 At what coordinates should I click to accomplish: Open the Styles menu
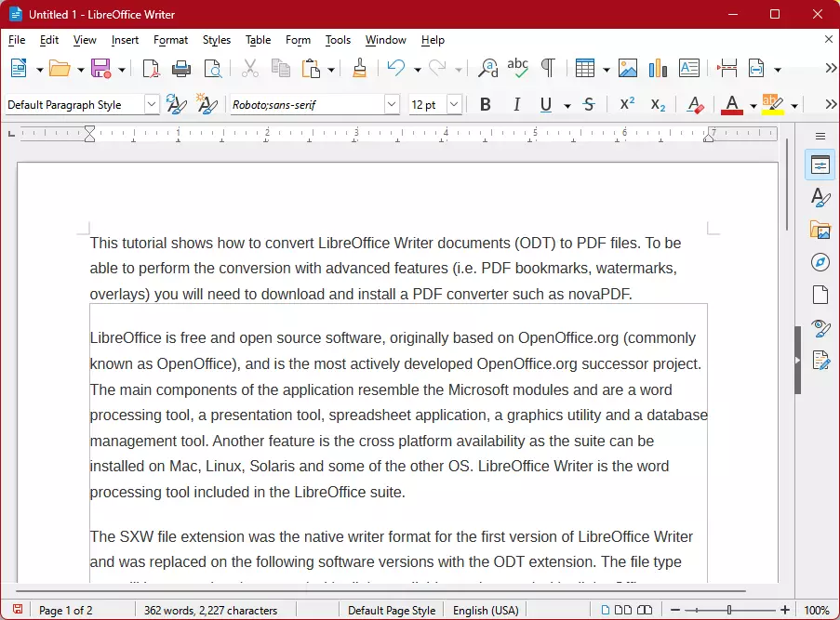pos(217,40)
